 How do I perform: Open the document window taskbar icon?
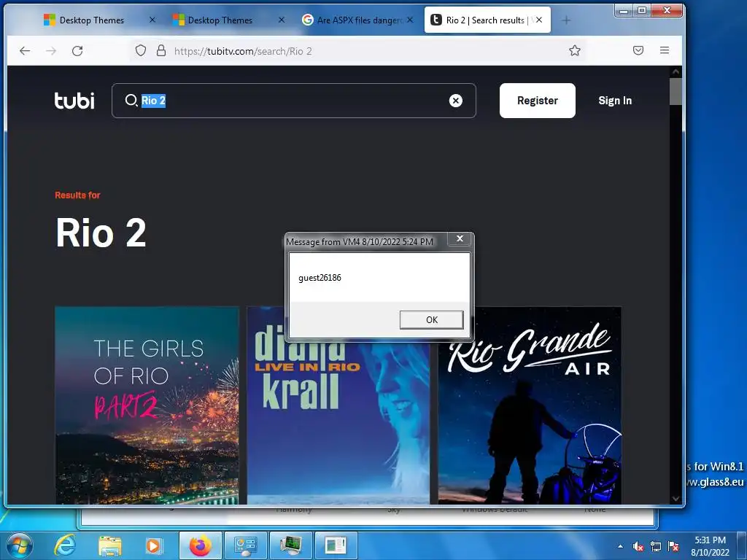336,545
